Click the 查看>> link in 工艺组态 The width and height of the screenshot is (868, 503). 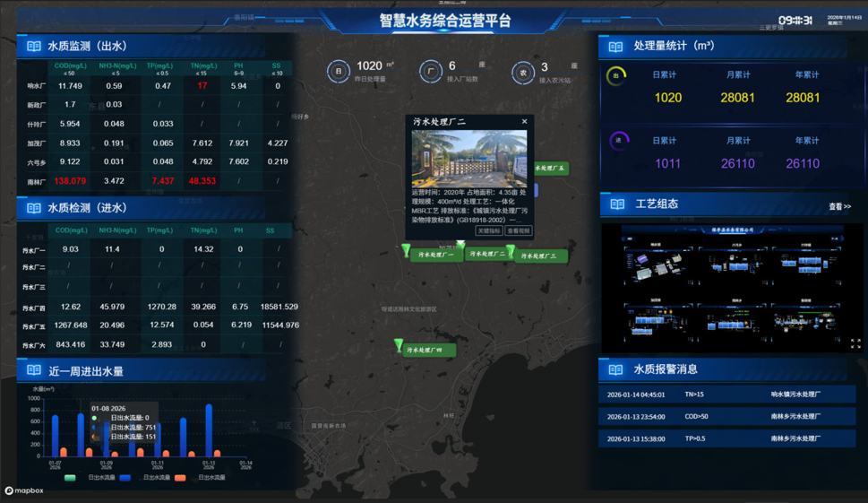[839, 206]
